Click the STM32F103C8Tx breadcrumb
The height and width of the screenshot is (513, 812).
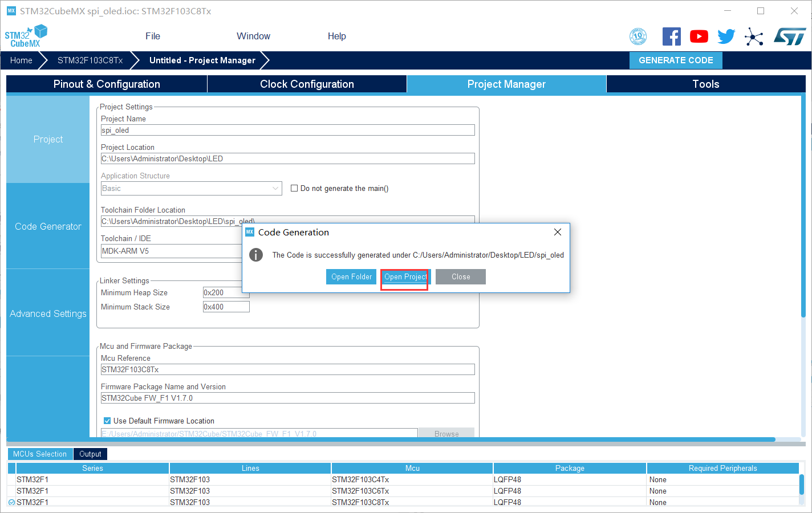(x=90, y=60)
